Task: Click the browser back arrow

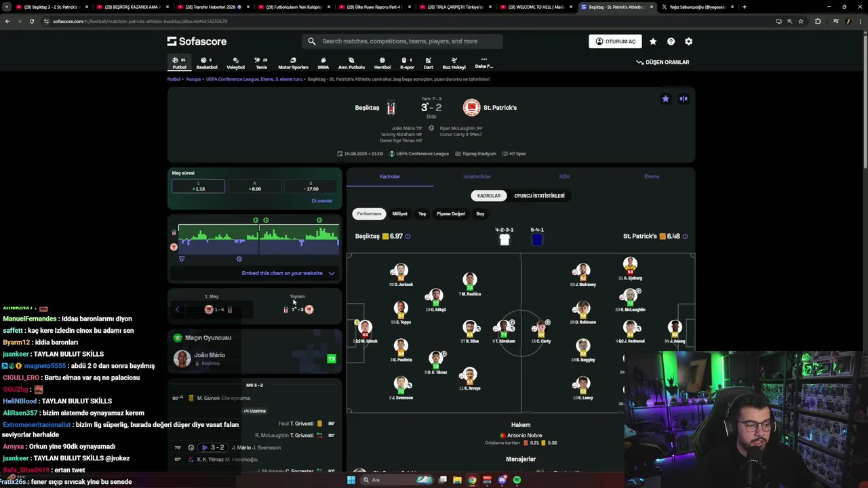Action: pyautogui.click(x=7, y=21)
